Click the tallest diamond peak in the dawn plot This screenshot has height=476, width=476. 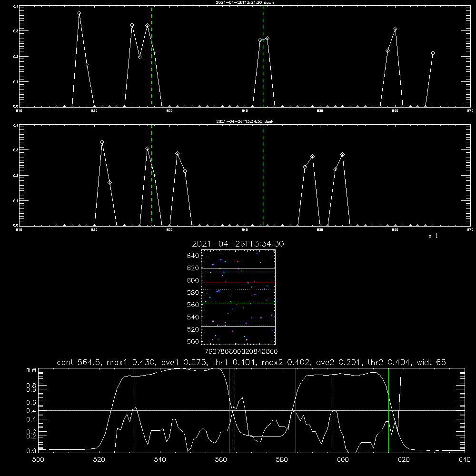pos(79,13)
